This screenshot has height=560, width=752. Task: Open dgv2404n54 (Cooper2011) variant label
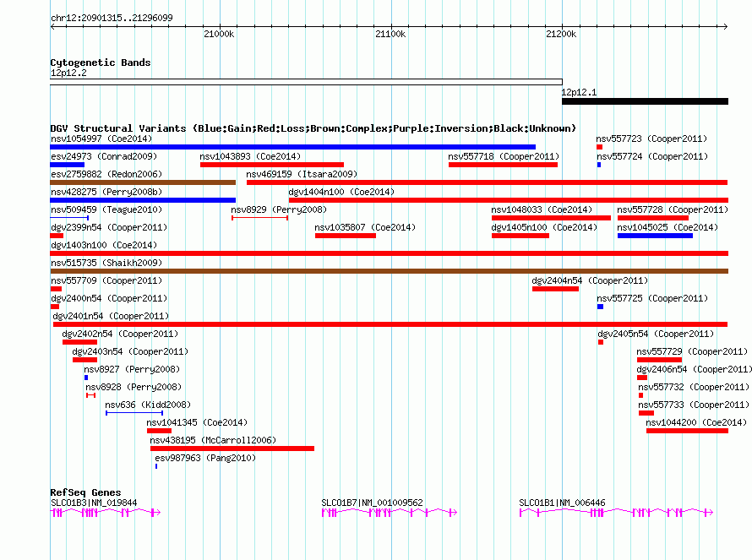click(x=590, y=280)
